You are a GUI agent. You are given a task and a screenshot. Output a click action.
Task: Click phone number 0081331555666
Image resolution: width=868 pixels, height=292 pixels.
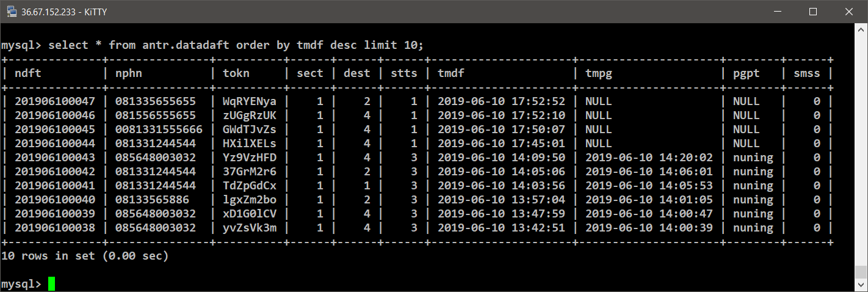point(159,130)
